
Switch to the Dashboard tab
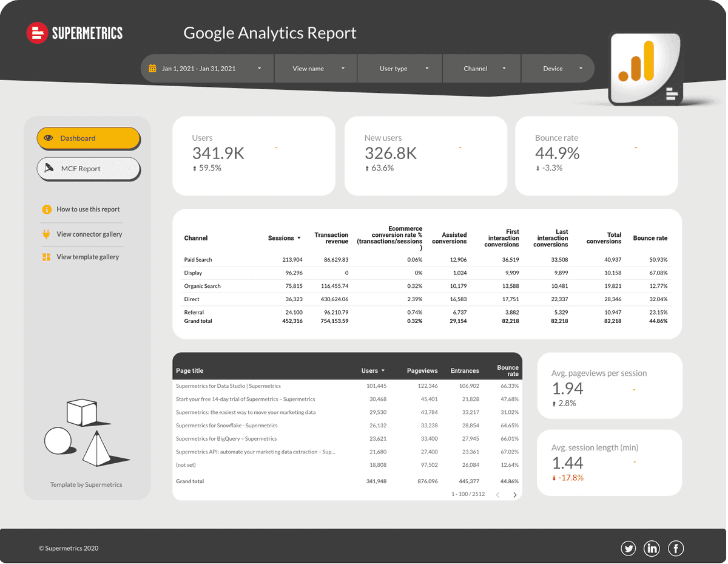coord(89,138)
